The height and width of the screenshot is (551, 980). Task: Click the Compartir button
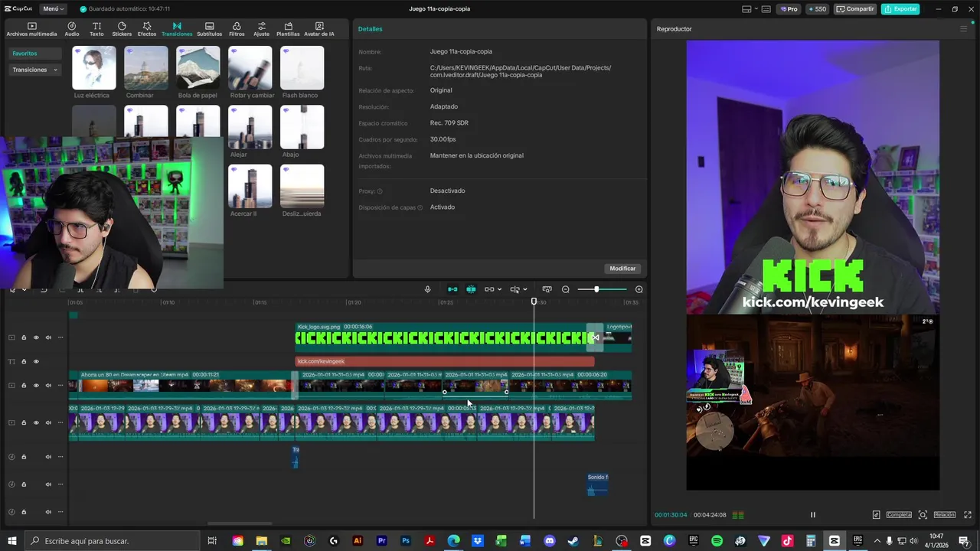pos(855,8)
